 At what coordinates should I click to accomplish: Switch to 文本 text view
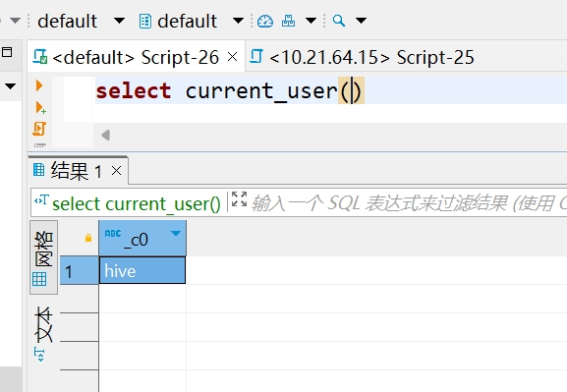[x=43, y=333]
